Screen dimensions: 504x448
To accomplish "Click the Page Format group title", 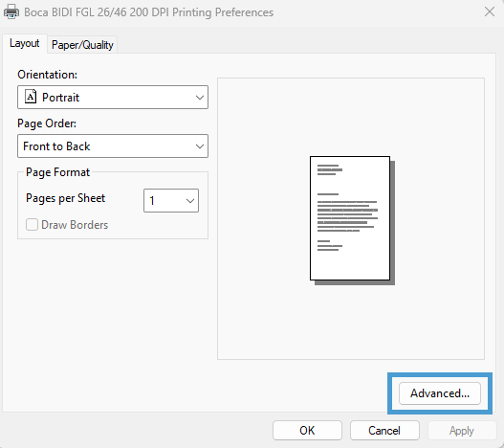I will pos(57,172).
